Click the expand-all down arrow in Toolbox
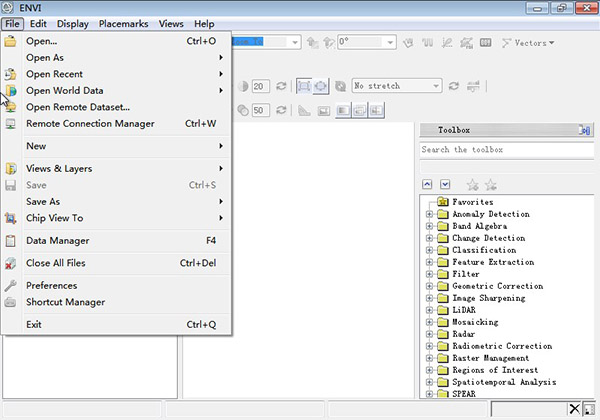This screenshot has width=600, height=420. coord(445,185)
